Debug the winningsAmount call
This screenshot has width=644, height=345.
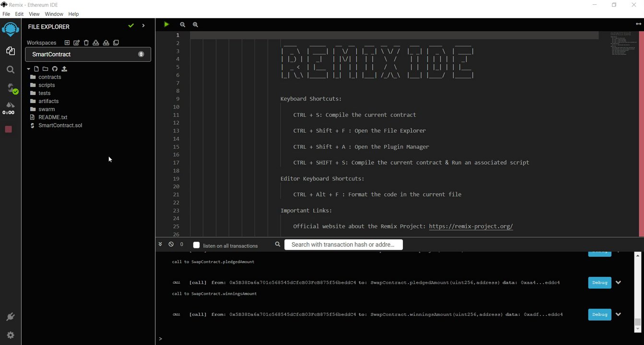(x=600, y=314)
